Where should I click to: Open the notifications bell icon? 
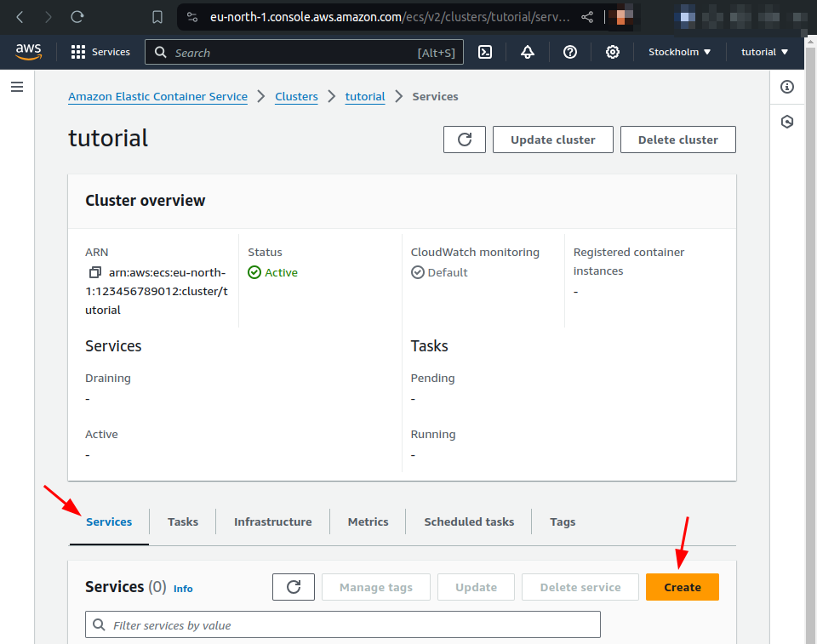point(528,52)
